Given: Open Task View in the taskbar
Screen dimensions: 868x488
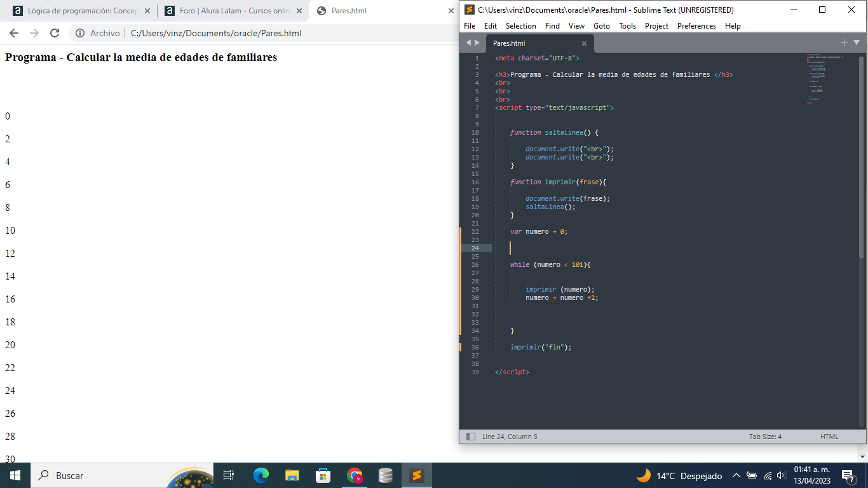Looking at the screenshot, I should tap(229, 475).
